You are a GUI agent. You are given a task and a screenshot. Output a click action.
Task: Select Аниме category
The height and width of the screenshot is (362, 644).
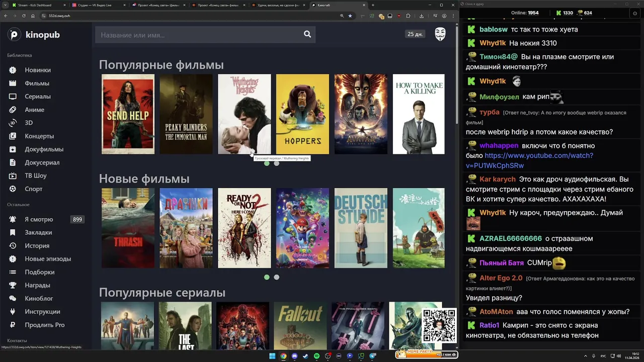(x=34, y=110)
